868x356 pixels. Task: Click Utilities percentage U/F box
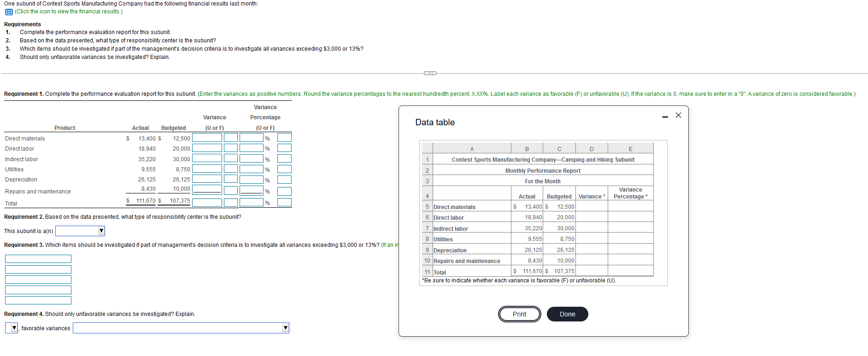[x=284, y=169]
